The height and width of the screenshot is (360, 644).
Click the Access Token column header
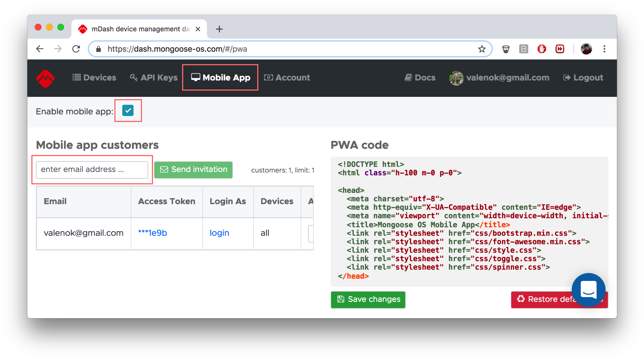167,202
